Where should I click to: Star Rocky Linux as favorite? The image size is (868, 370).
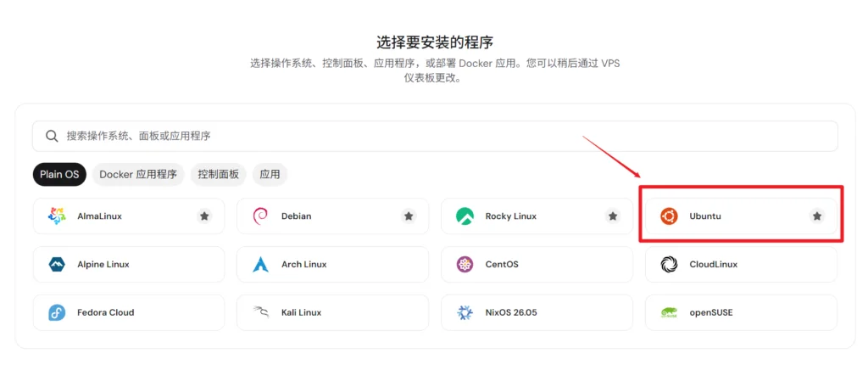point(613,216)
